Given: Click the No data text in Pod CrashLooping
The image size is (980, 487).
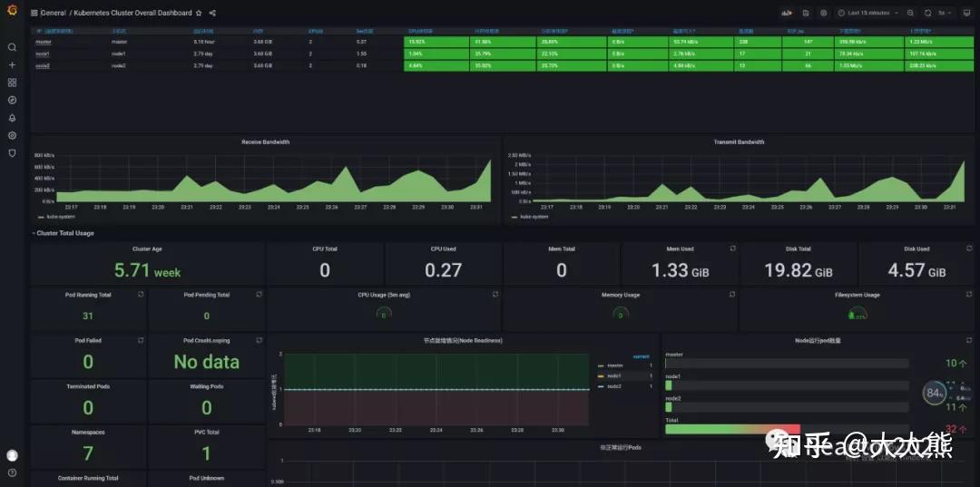Looking at the screenshot, I should (x=206, y=362).
